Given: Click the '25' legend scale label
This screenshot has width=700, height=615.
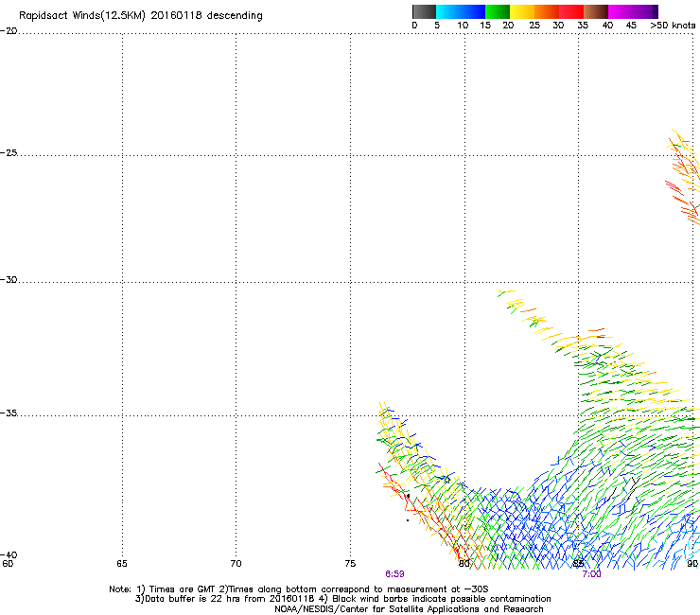Looking at the screenshot, I should coord(534,26).
